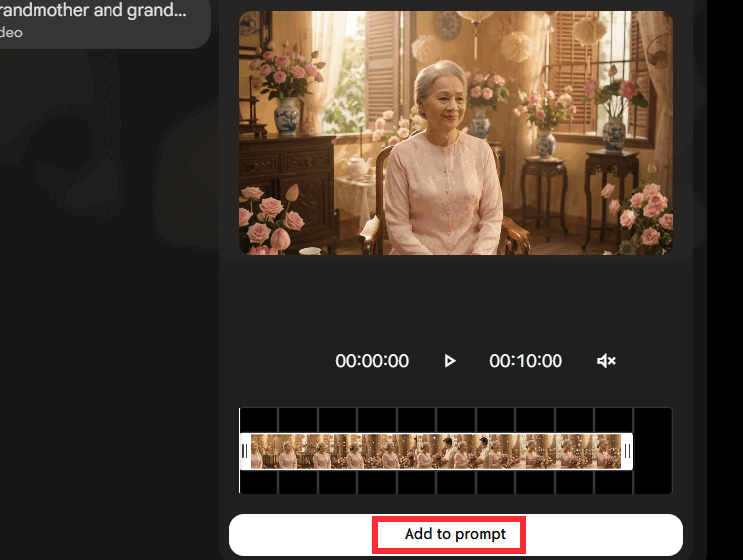Click the 00:10:00 end time display
The width and height of the screenshot is (743, 560).
[526, 361]
